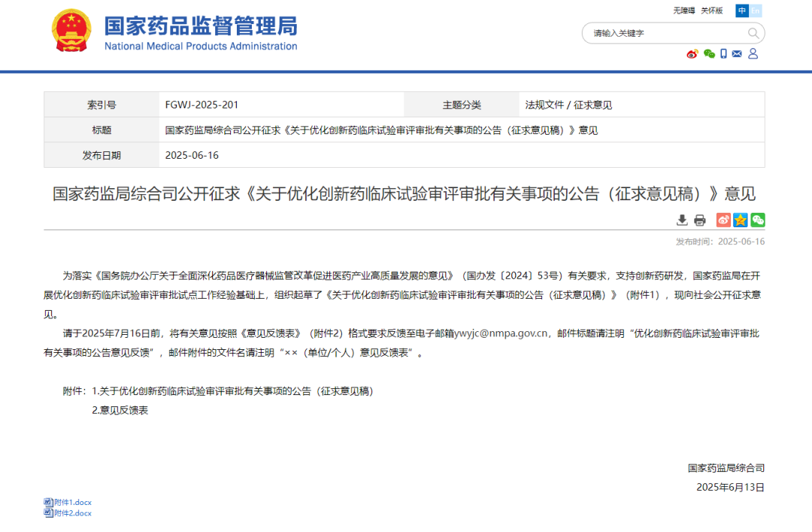Click National Medical Products Administration English subtitle

click(x=201, y=46)
